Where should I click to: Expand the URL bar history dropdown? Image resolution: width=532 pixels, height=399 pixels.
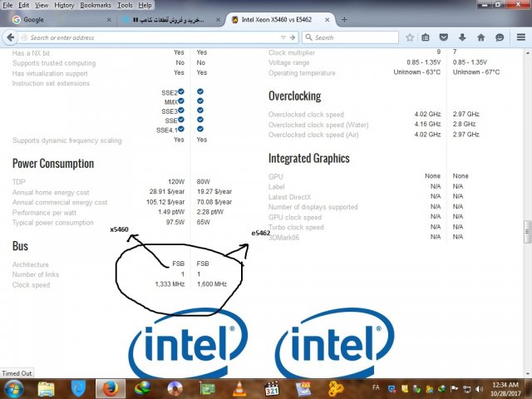tap(283, 37)
